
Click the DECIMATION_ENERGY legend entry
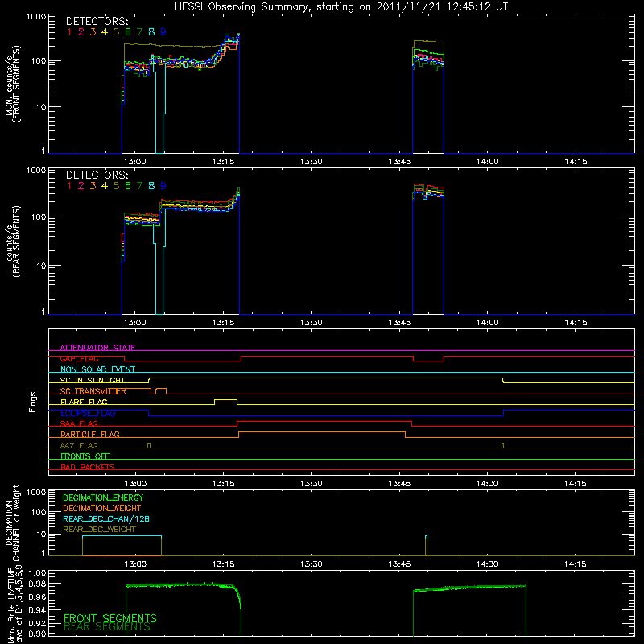point(103,497)
